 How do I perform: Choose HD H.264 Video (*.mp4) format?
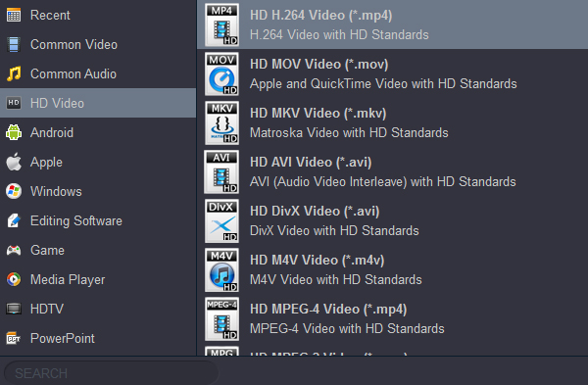pyautogui.click(x=393, y=24)
